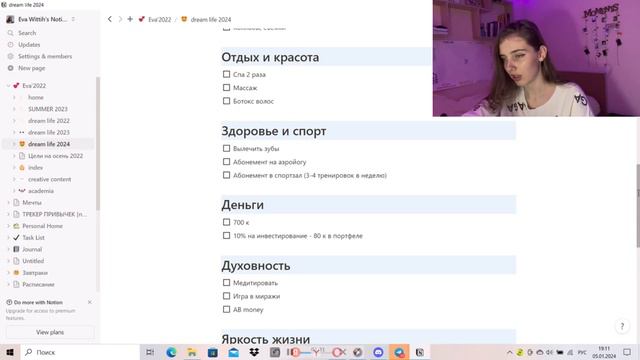
Task: Open Discord from taskbar
Action: [x=378, y=352]
